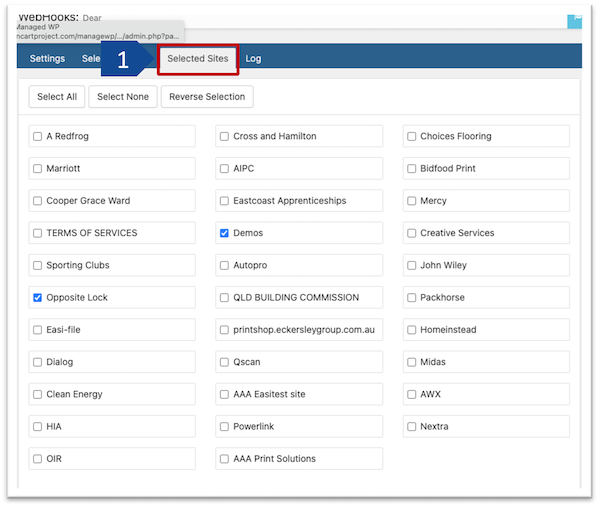Enable the Homeinstead checkbox
The height and width of the screenshot is (507, 600).
[x=412, y=330]
